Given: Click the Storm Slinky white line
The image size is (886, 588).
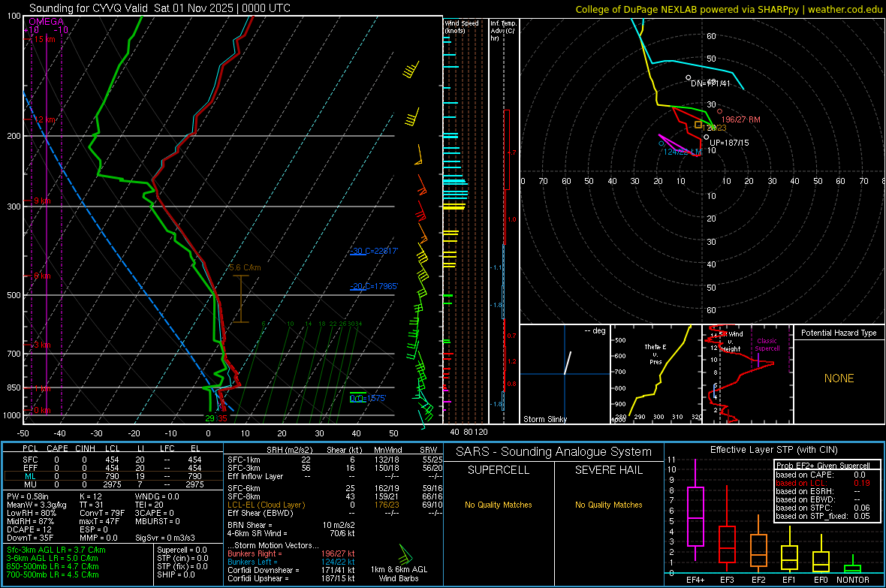Looking at the screenshot, I should pyautogui.click(x=568, y=363).
